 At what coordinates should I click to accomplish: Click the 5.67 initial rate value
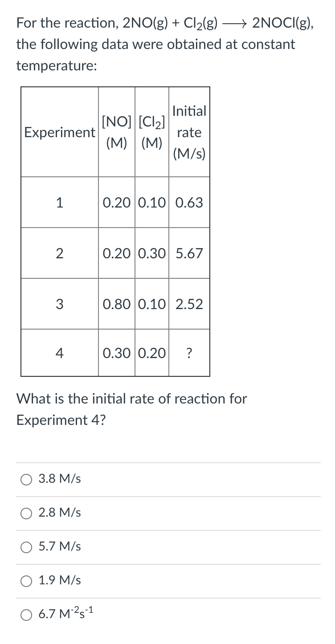click(189, 253)
